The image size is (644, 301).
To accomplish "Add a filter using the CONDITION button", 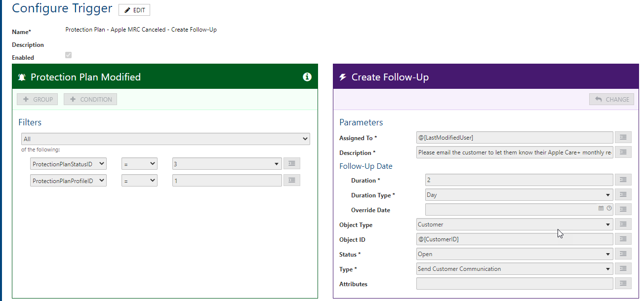I will [90, 99].
